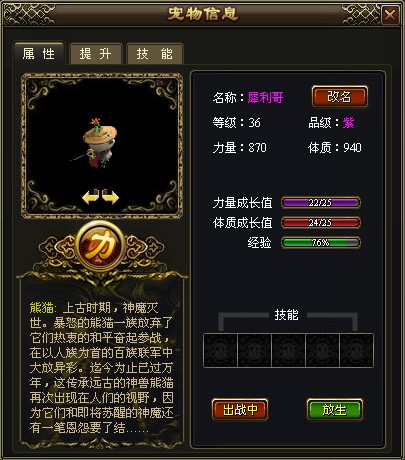The image size is (405, 460).
Task: Click the round 力 emblem icon
Action: [x=101, y=246]
